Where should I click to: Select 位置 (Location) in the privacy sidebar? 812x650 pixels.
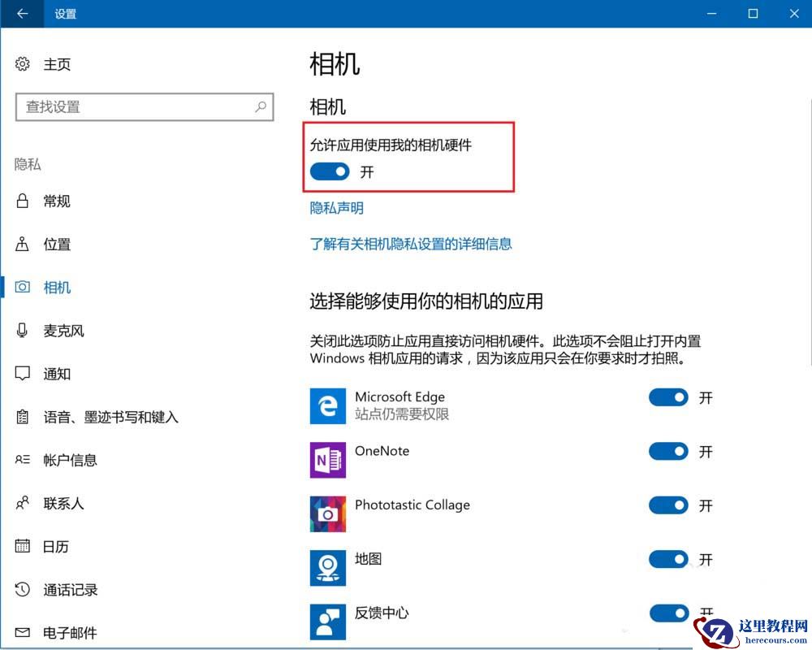(x=57, y=244)
